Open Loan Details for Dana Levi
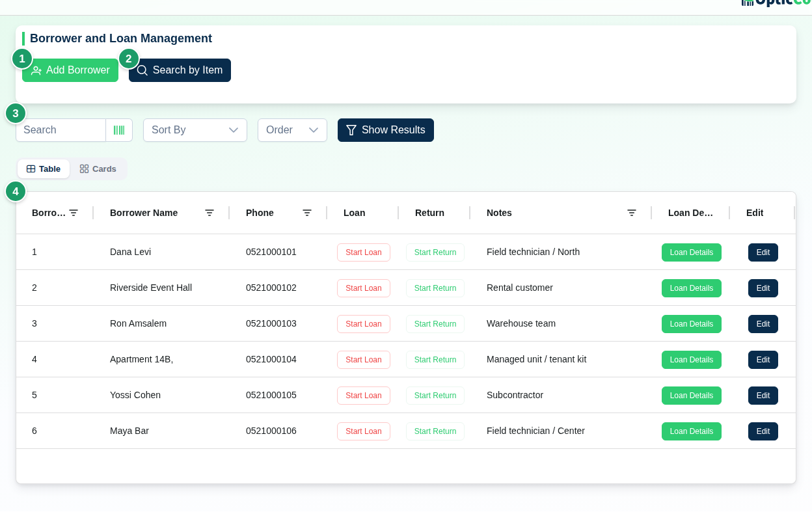Screen dimensions: 812x514 [x=692, y=252]
